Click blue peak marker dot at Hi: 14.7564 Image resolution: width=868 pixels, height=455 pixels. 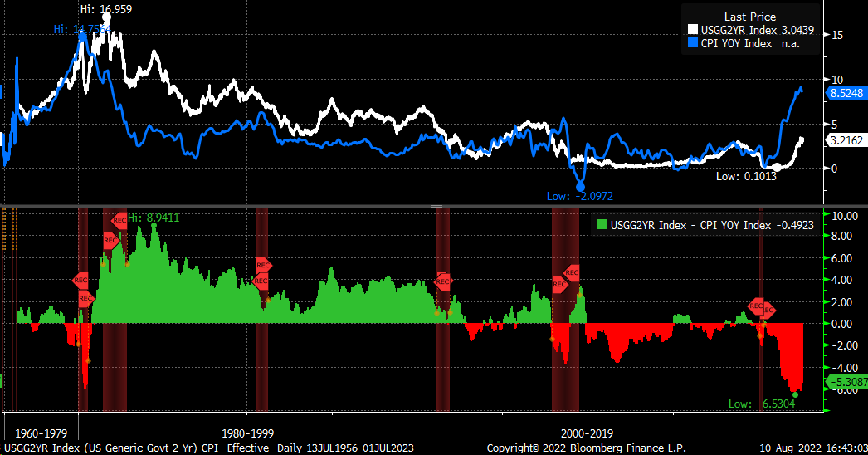(82, 37)
